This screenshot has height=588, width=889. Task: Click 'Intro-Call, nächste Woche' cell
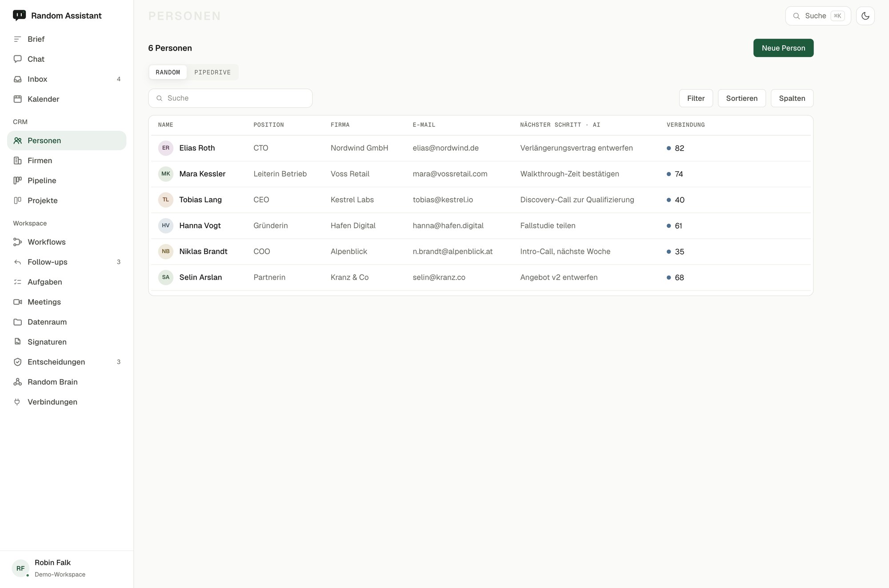pyautogui.click(x=565, y=252)
